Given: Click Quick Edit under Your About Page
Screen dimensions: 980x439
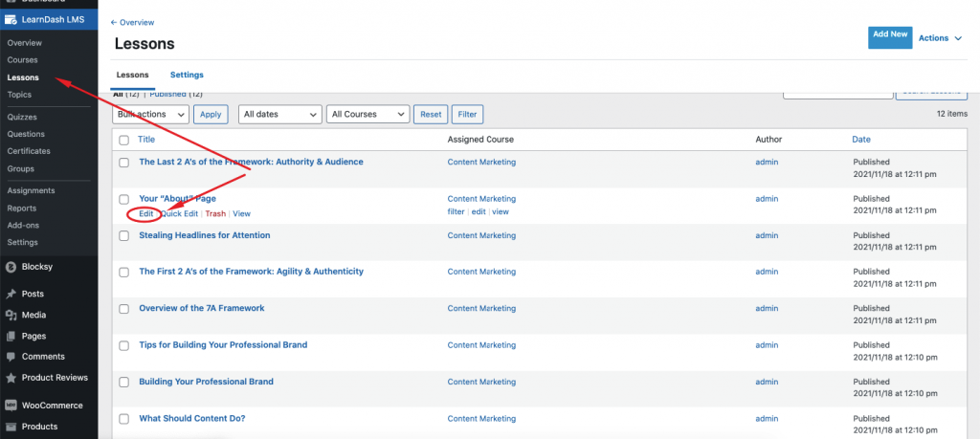Looking at the screenshot, I should [179, 213].
